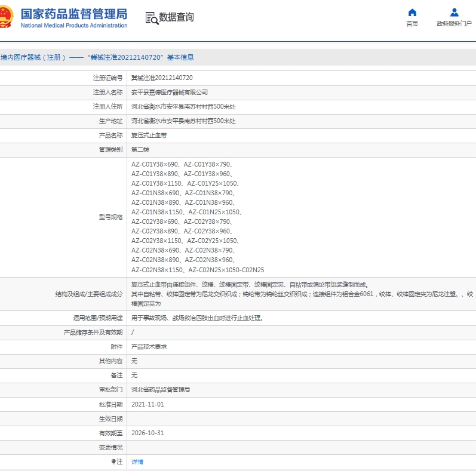The image size is (476, 474).
Task: Select registrant name 安平县嘉德医疗器械有限公司
Action: (x=170, y=93)
